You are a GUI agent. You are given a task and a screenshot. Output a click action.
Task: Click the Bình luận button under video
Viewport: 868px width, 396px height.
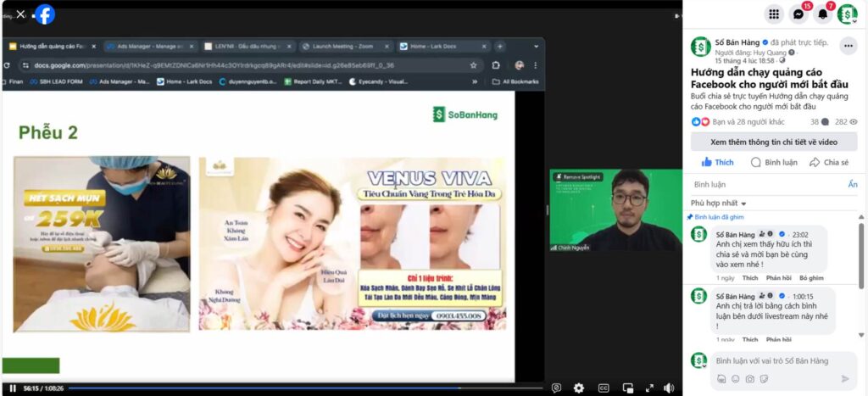774,162
